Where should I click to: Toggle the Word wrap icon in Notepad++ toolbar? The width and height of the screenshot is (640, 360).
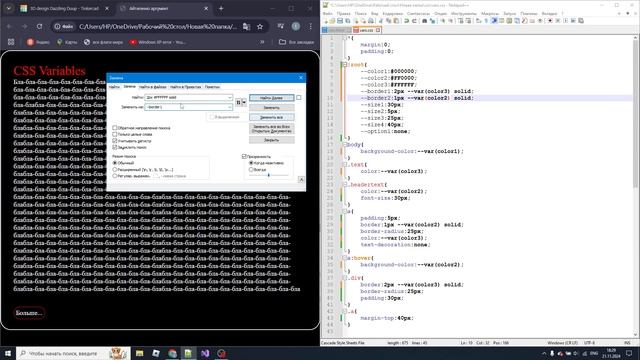pos(478,20)
